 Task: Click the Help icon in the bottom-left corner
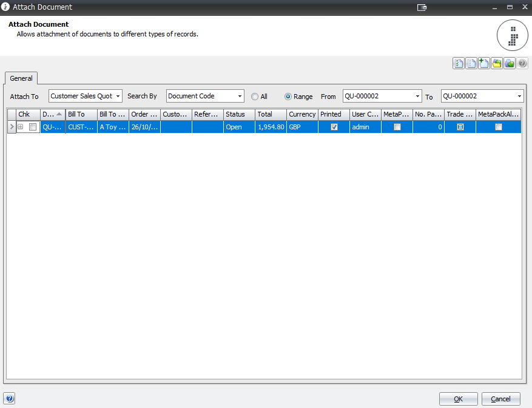[x=9, y=398]
